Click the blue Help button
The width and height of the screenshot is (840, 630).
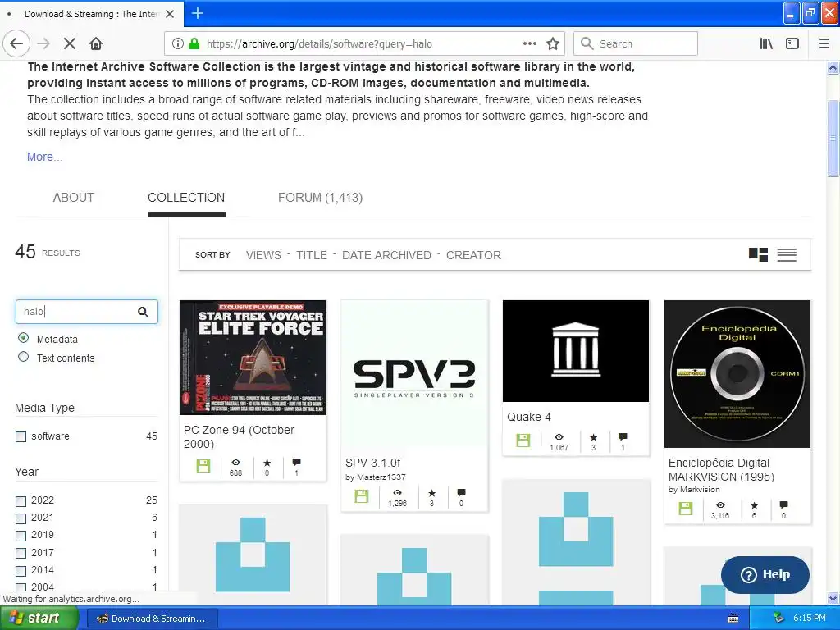click(x=765, y=574)
